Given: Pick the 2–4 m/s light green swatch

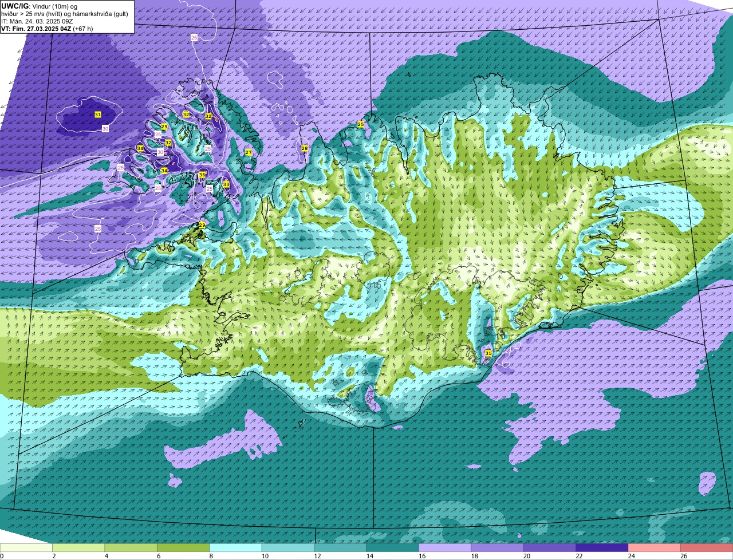Looking at the screenshot, I should coord(78,547).
